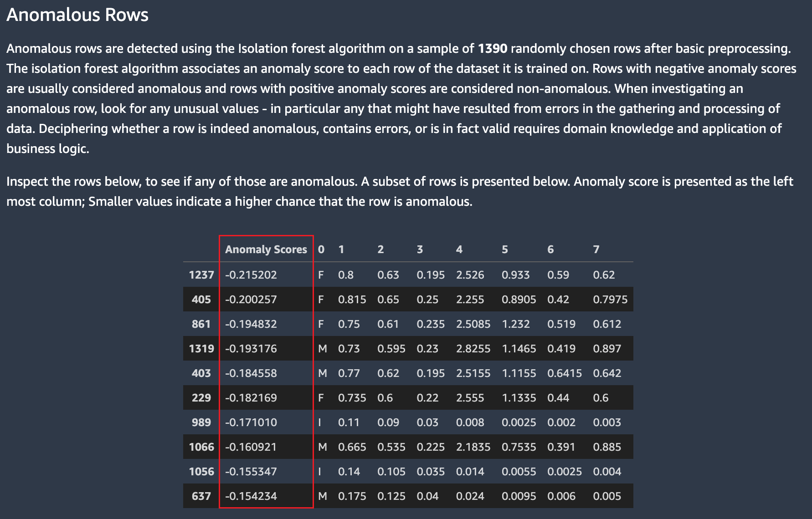Select the cell containing 2.8255
The width and height of the screenshot is (812, 519).
(473, 349)
